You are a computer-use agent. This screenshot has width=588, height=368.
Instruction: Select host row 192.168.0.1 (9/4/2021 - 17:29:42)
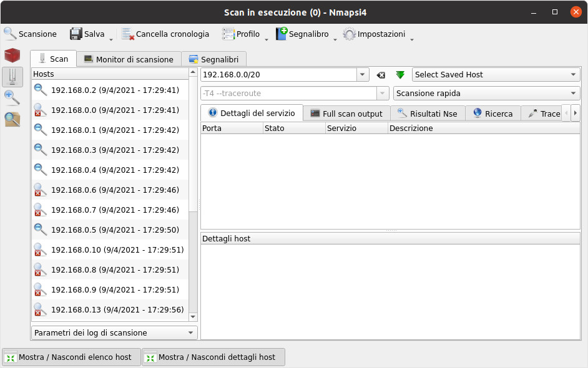pyautogui.click(x=110, y=130)
